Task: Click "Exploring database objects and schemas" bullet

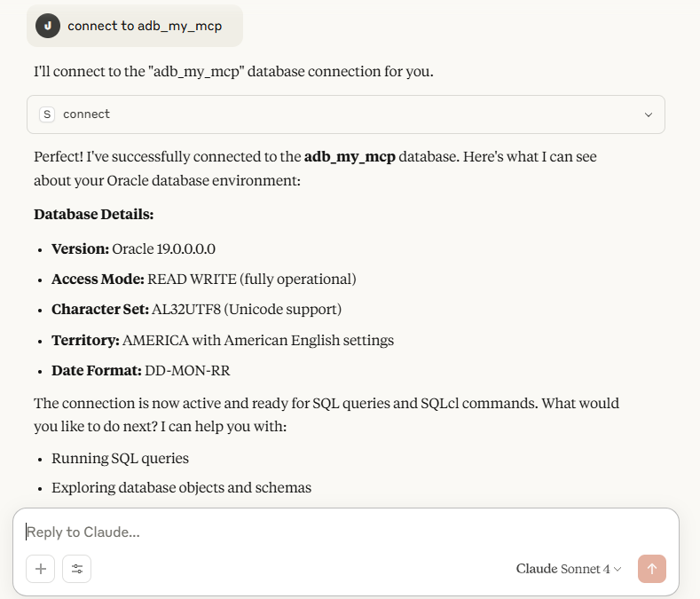Action: 181,487
